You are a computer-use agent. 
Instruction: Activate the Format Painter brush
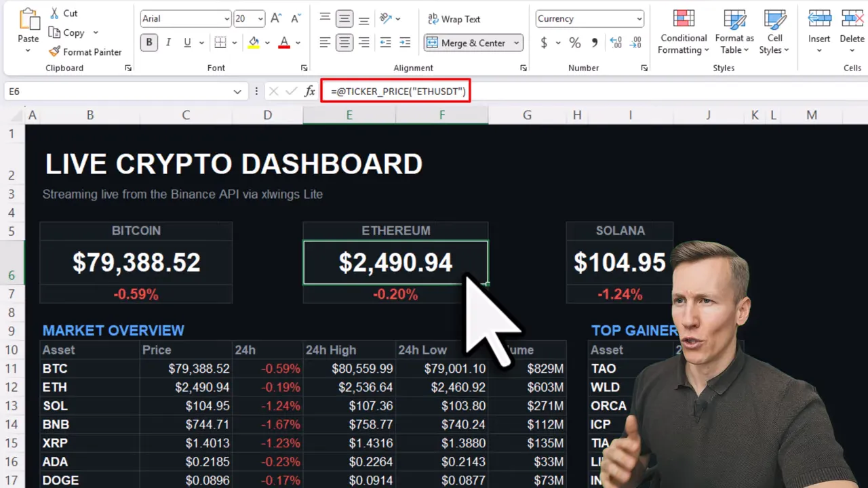point(54,52)
